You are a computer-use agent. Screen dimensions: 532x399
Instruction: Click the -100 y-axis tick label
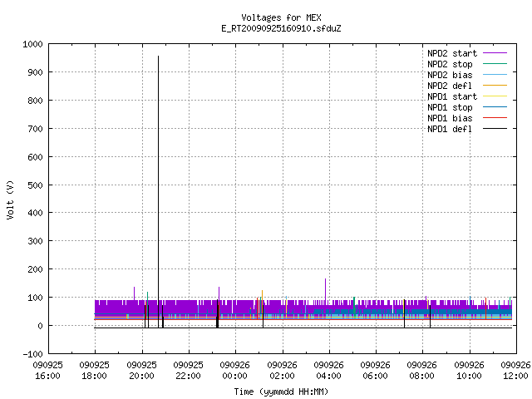[x=33, y=354]
